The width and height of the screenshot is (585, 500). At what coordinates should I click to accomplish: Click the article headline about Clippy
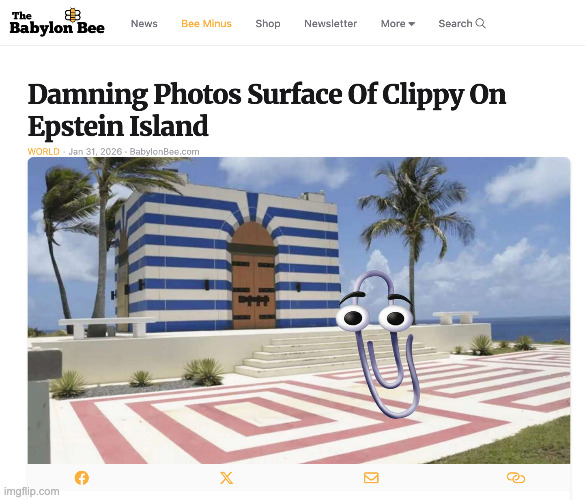[x=267, y=110]
